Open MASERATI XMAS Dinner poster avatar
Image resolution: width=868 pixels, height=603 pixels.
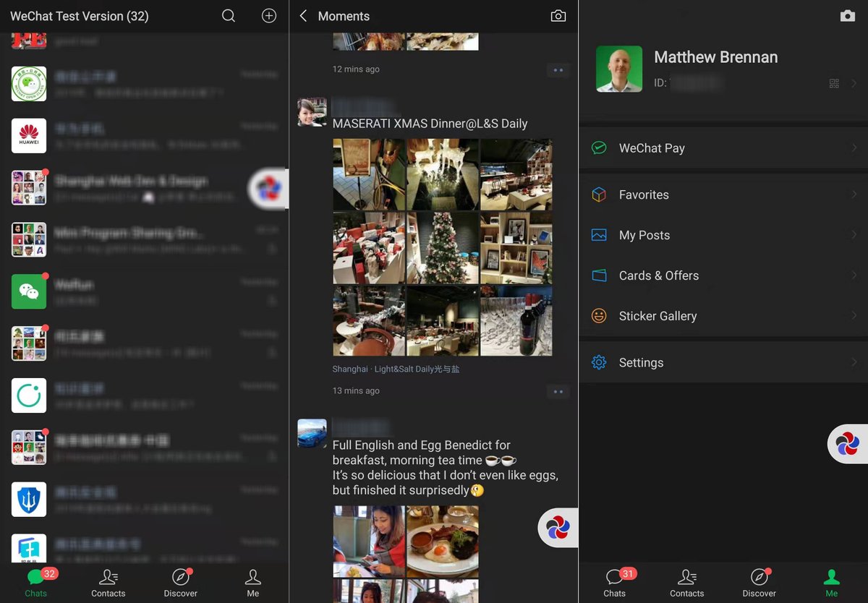coord(312,113)
